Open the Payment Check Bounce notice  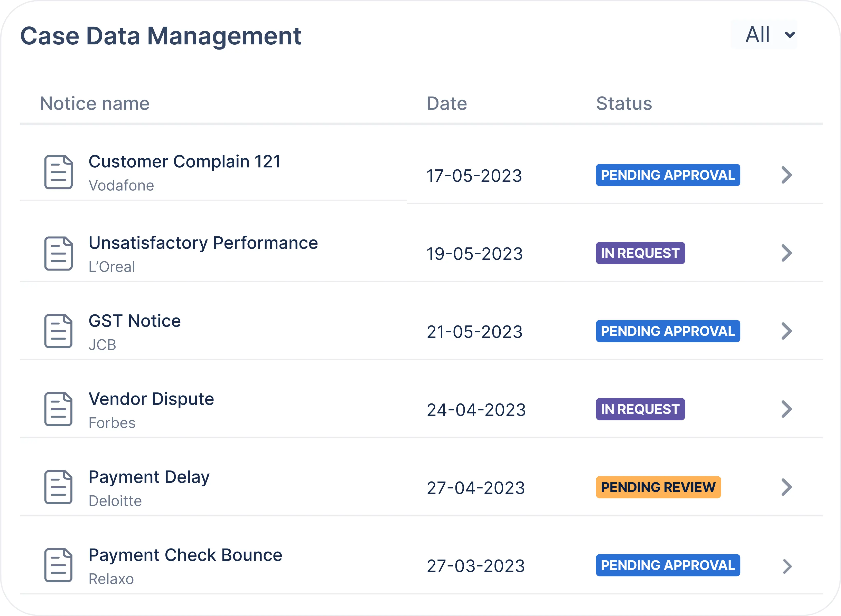(x=185, y=556)
